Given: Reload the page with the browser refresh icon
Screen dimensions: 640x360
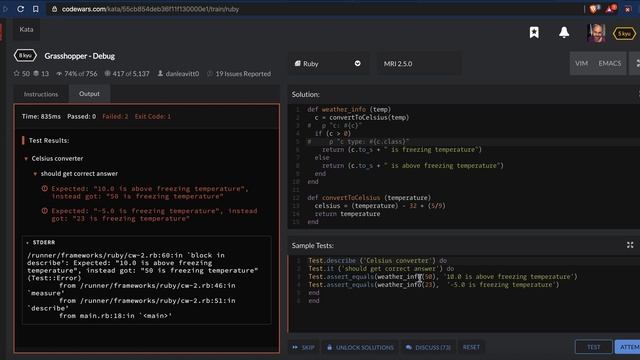Looking at the screenshot, I should tap(20, 9).
